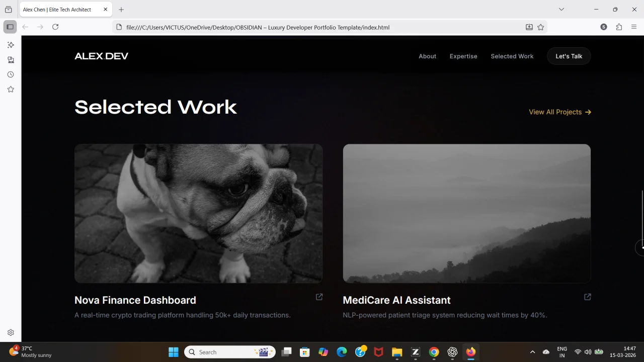The width and height of the screenshot is (644, 362).
Task: Switch to Google Chrome on the taskbar
Action: (x=434, y=352)
